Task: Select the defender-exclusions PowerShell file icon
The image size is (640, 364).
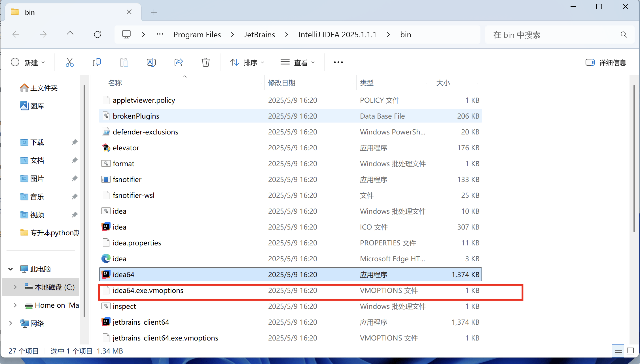Action: tap(106, 132)
